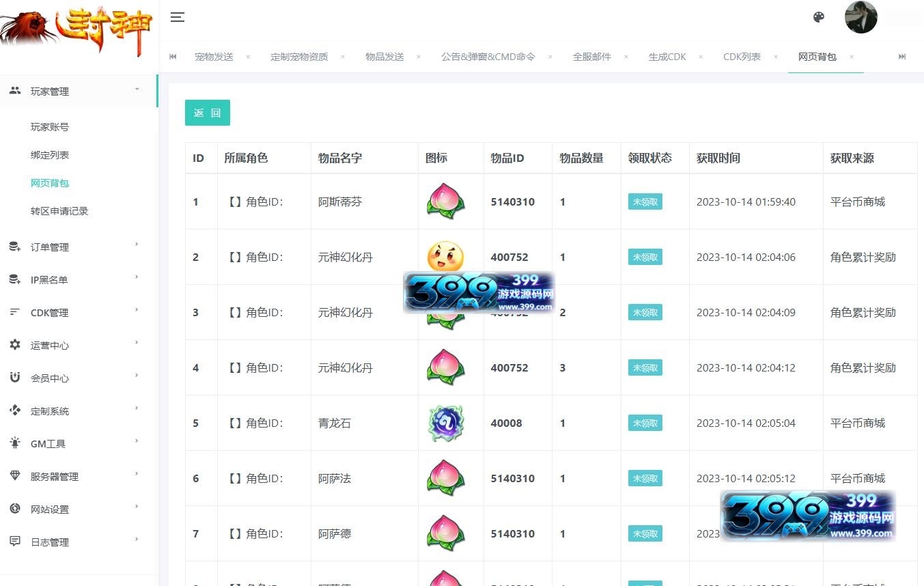The width and height of the screenshot is (924, 586).
Task: Click 未领取 status badge in row 1
Action: [x=645, y=201]
